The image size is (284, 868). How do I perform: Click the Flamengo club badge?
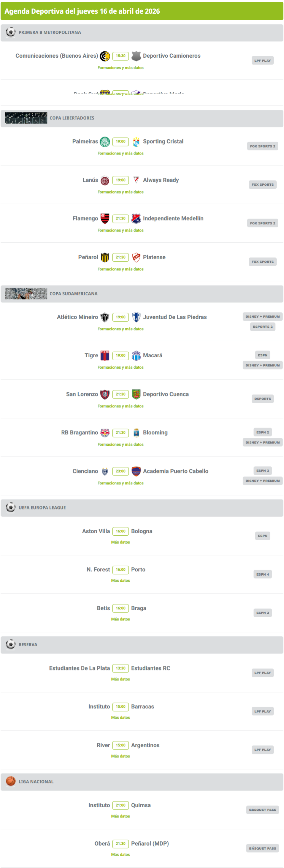pos(105,218)
